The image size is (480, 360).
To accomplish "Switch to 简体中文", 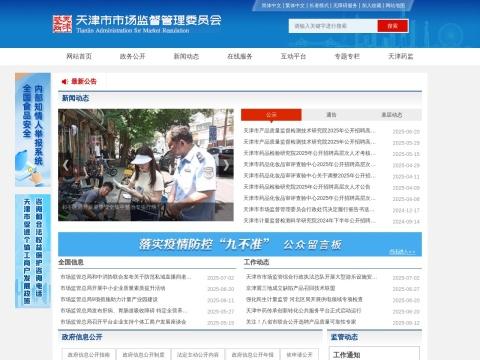I will [x=271, y=5].
